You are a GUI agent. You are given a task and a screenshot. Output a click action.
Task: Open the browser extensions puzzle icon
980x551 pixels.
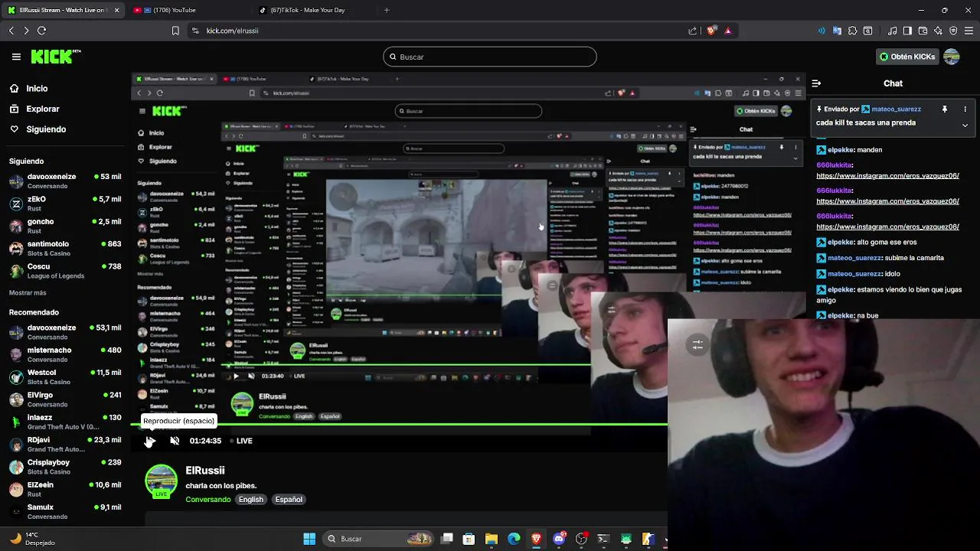click(852, 31)
